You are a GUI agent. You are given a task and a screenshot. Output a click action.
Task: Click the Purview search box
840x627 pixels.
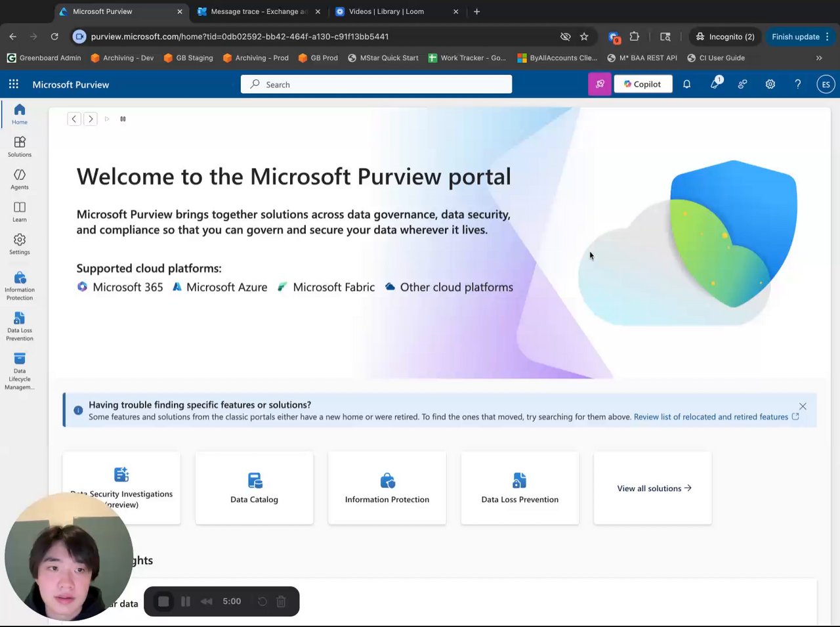point(376,84)
